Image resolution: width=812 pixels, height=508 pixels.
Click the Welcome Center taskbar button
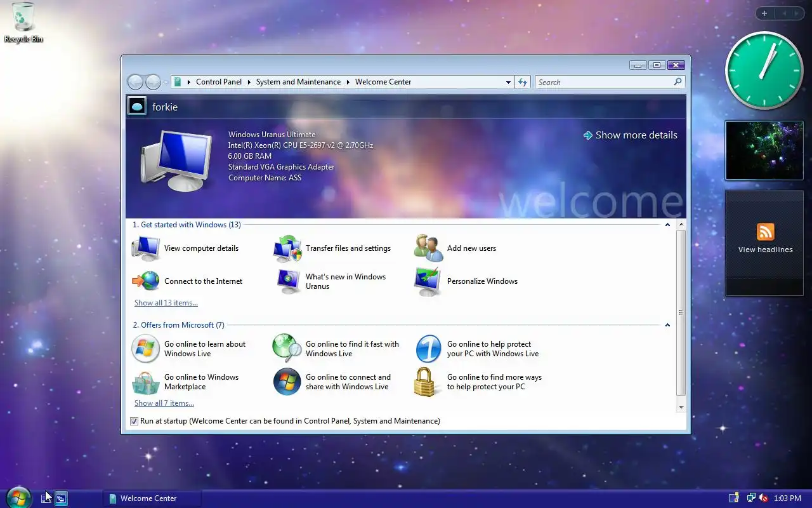(152, 498)
